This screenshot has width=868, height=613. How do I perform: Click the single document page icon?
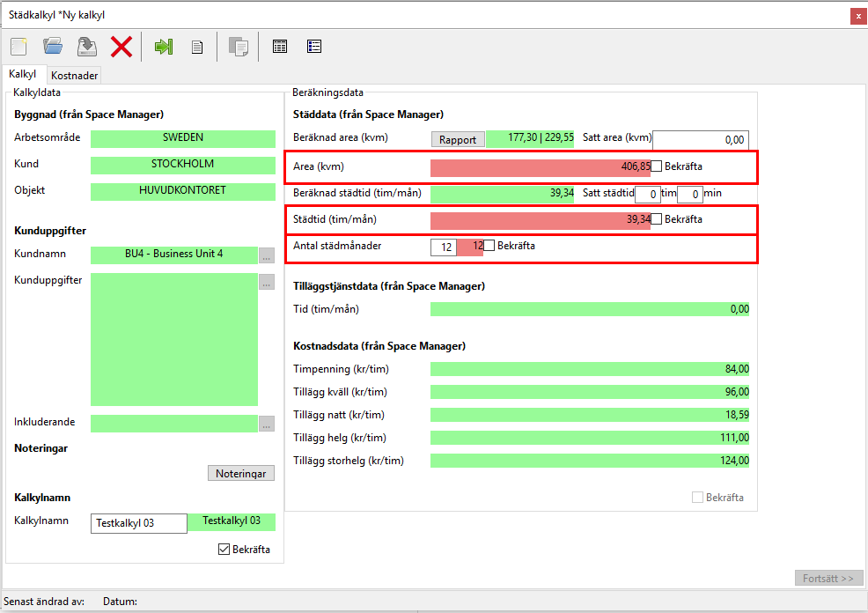[198, 47]
